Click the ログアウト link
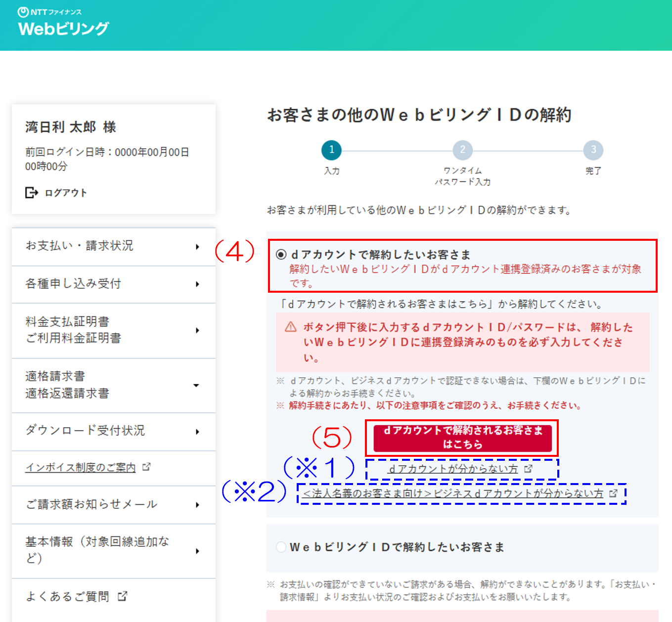Viewport: 672px width, 622px height. [66, 193]
